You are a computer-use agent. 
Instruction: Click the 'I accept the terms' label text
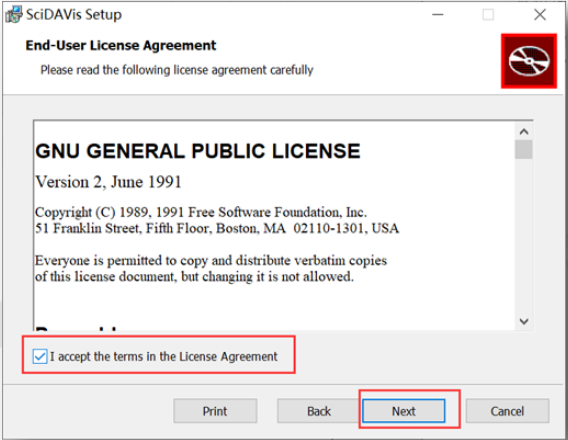[163, 356]
